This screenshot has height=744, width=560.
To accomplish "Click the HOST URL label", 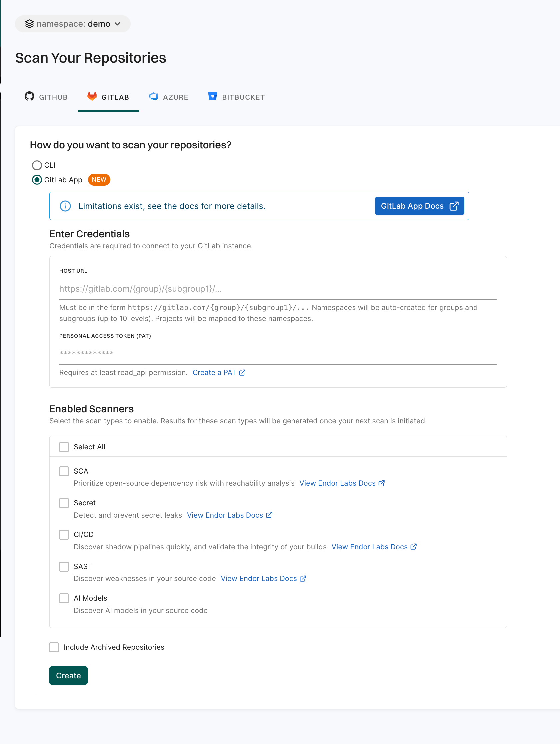I will pos(73,271).
